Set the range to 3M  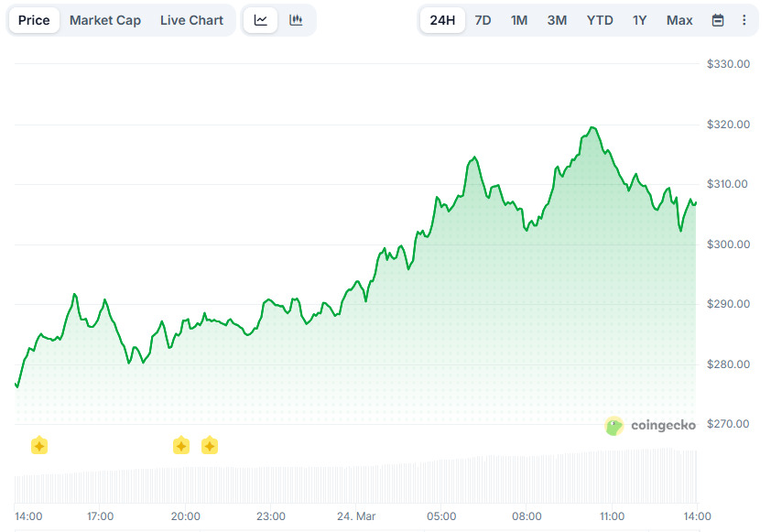557,20
